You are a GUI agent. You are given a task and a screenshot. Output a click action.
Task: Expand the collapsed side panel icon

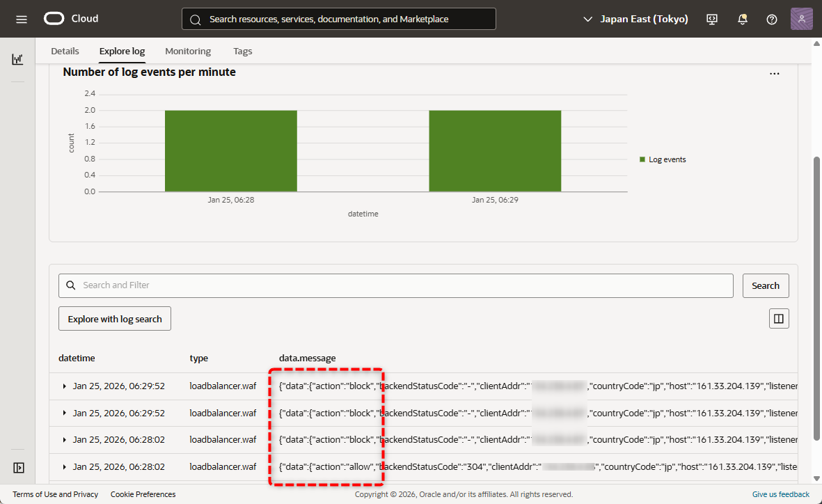(19, 468)
